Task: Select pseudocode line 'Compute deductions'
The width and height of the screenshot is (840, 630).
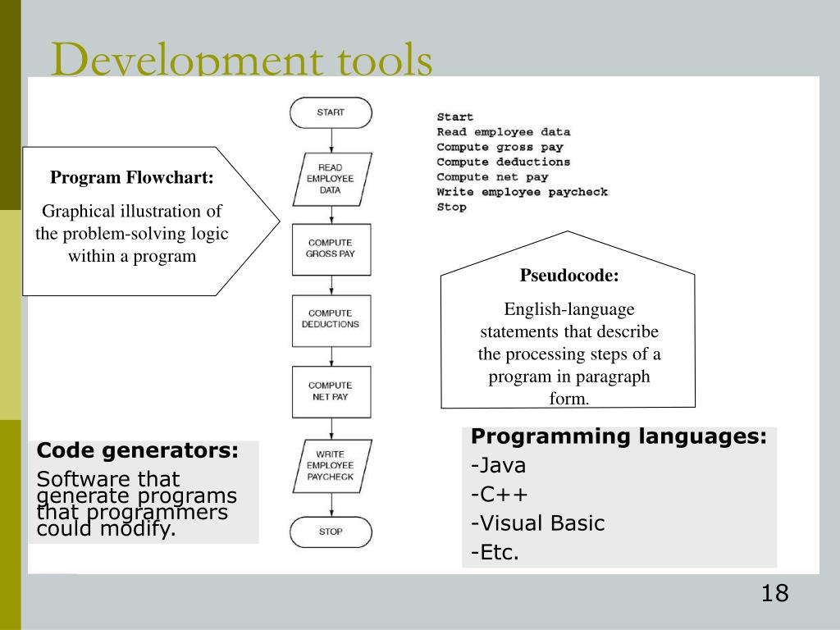Action: click(503, 162)
